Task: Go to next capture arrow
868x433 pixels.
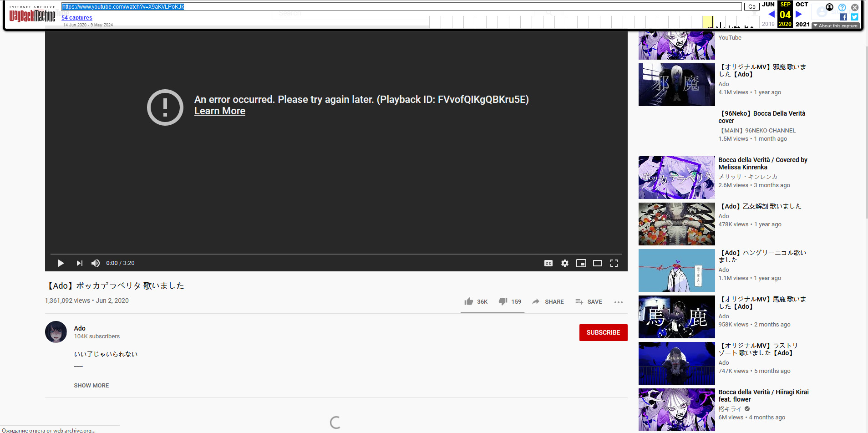Action: tap(798, 14)
